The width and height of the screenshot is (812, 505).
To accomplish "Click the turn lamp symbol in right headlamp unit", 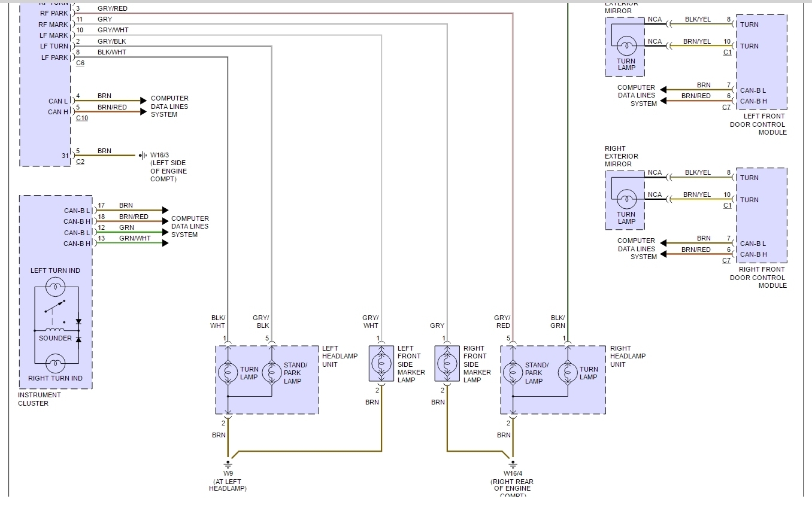I will point(567,373).
